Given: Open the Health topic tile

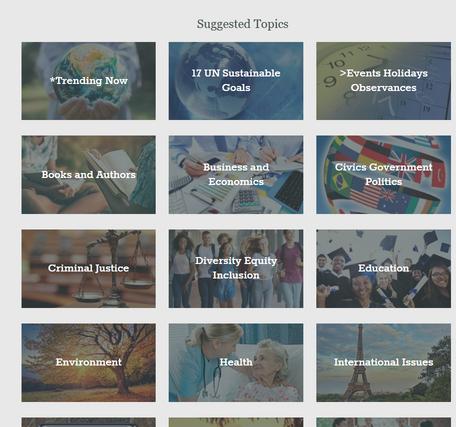Looking at the screenshot, I should coord(236,363).
